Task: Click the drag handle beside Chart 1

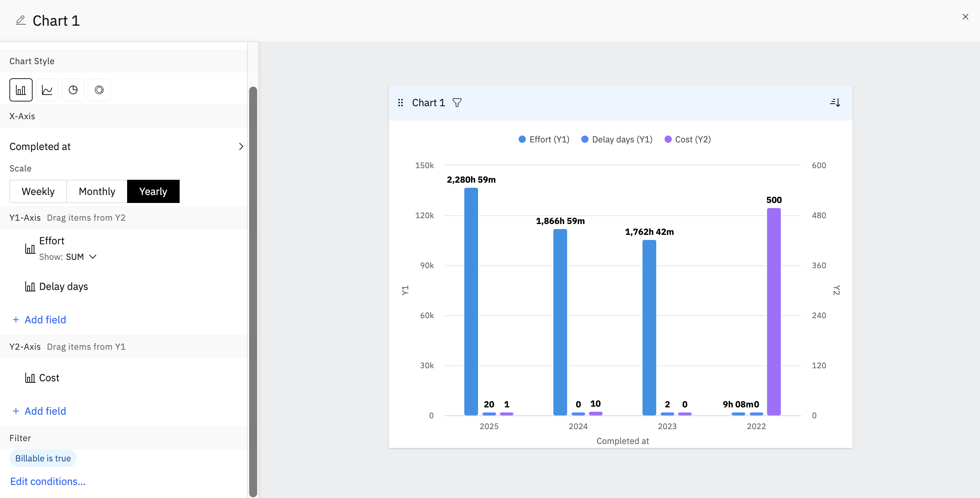Action: click(400, 103)
